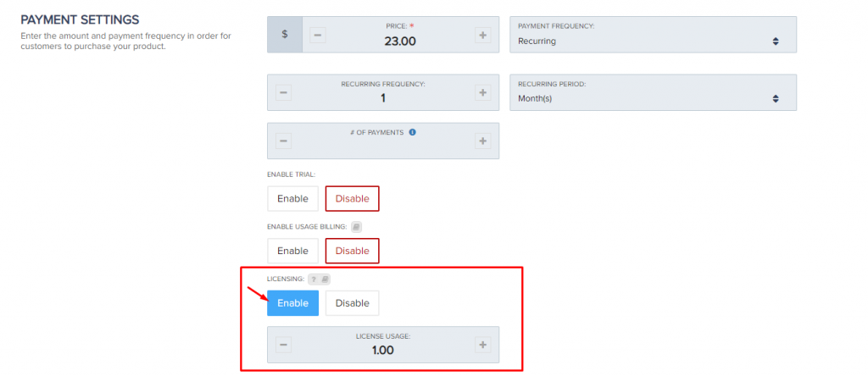The height and width of the screenshot is (376, 868).
Task: Open the Payment Frequency dropdown
Action: (x=653, y=41)
